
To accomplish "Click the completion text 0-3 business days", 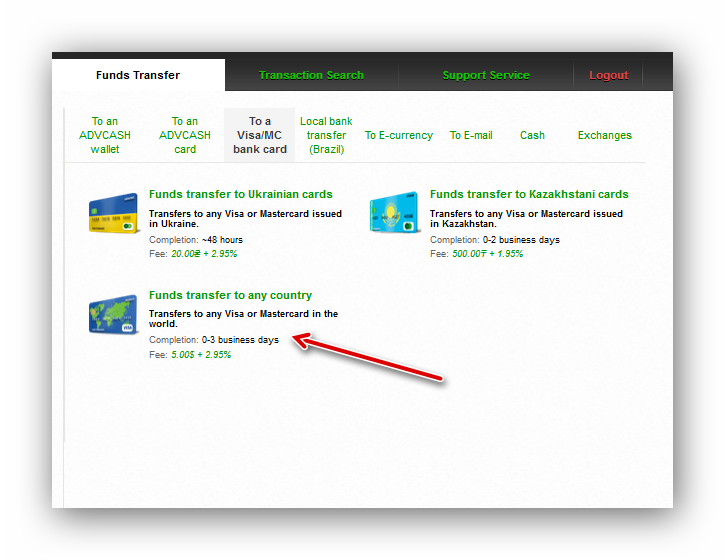I will pyautogui.click(x=240, y=340).
